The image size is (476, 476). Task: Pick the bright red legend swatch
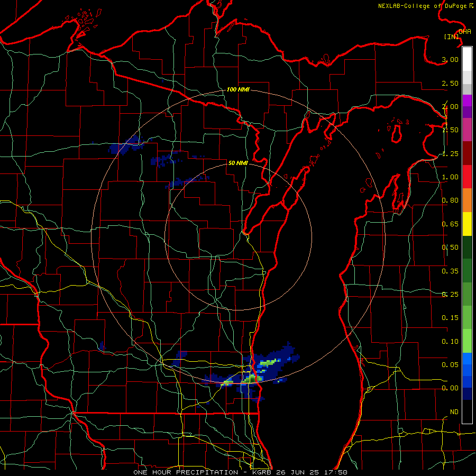coord(467,177)
